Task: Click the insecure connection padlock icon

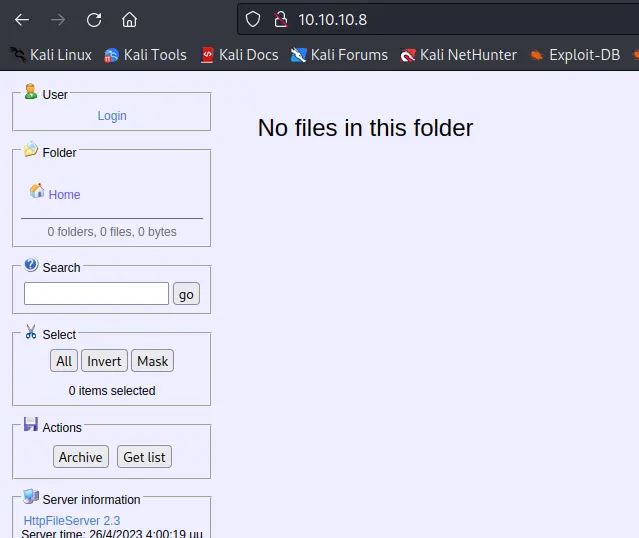Action: point(280,19)
